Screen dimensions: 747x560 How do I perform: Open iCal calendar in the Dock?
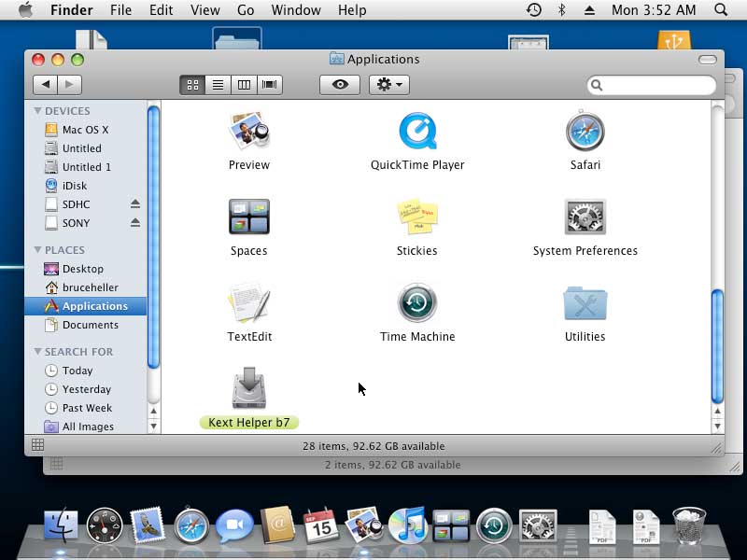tap(320, 525)
